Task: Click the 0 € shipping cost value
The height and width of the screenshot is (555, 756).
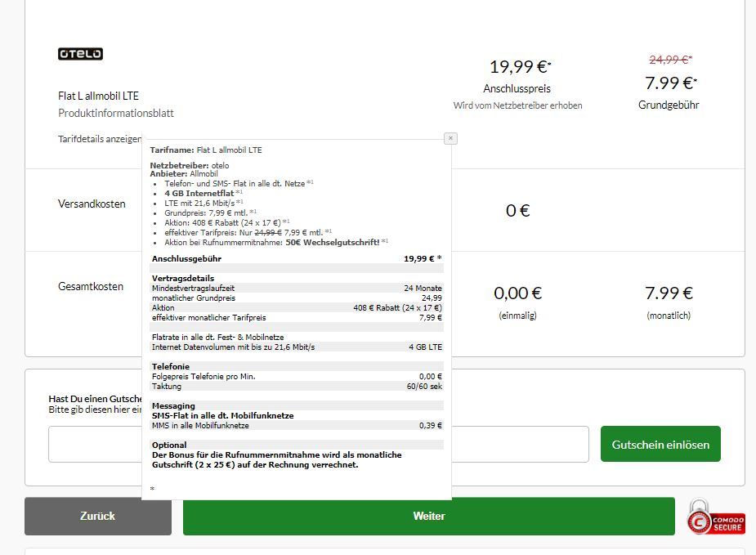Action: tap(518, 210)
